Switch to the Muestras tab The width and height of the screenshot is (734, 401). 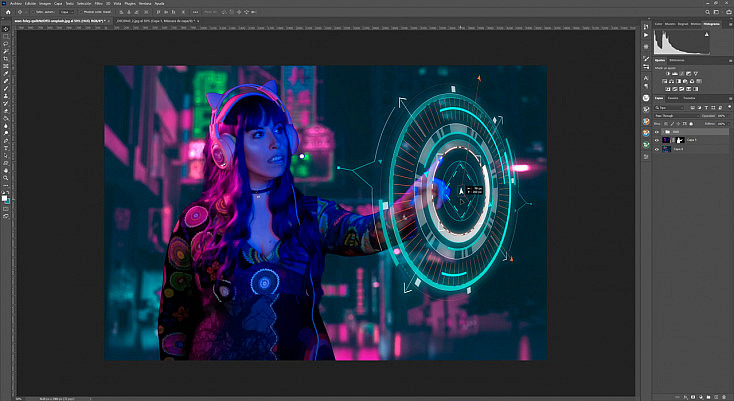point(670,24)
